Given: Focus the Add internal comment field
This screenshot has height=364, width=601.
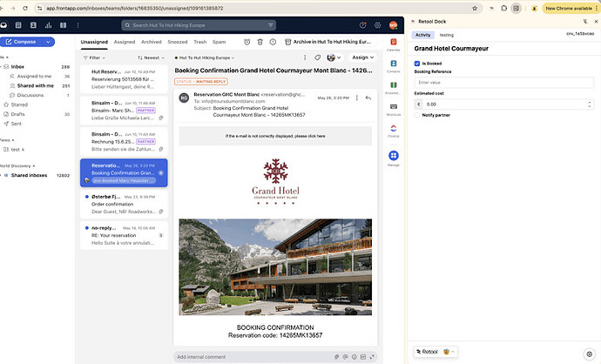Looking at the screenshot, I should (x=253, y=357).
